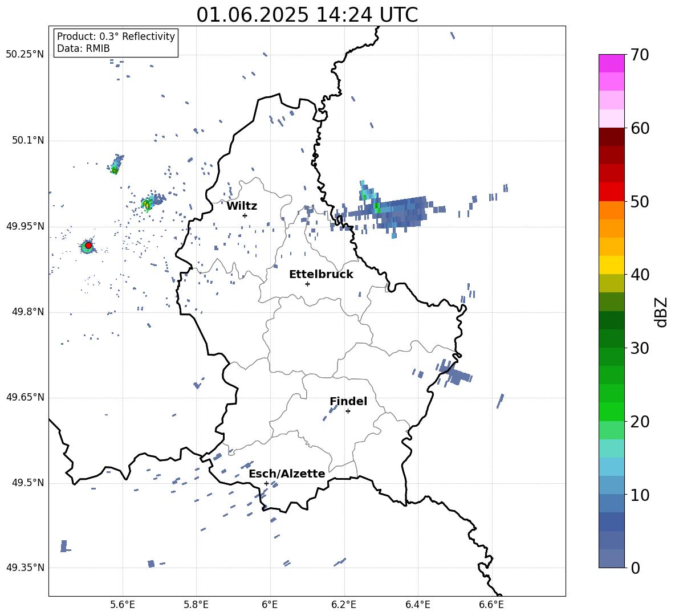Click the colorbar '30' tick label
The height and width of the screenshot is (616, 675).
click(640, 348)
